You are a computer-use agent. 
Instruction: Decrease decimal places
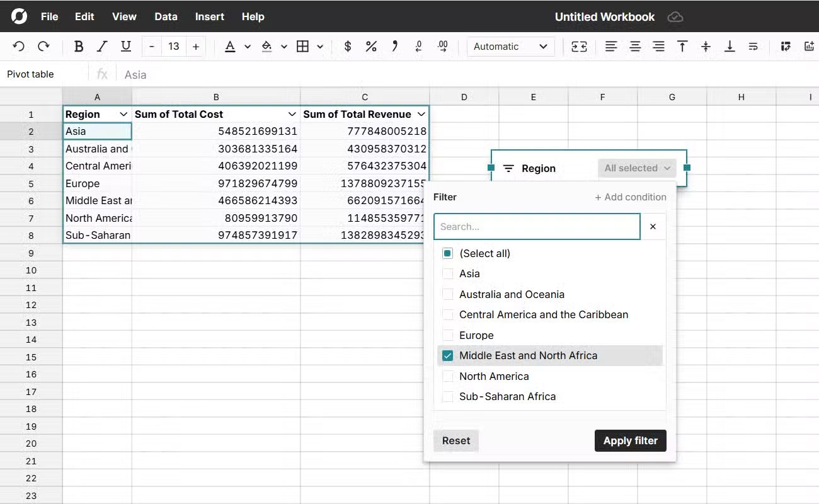(x=418, y=46)
